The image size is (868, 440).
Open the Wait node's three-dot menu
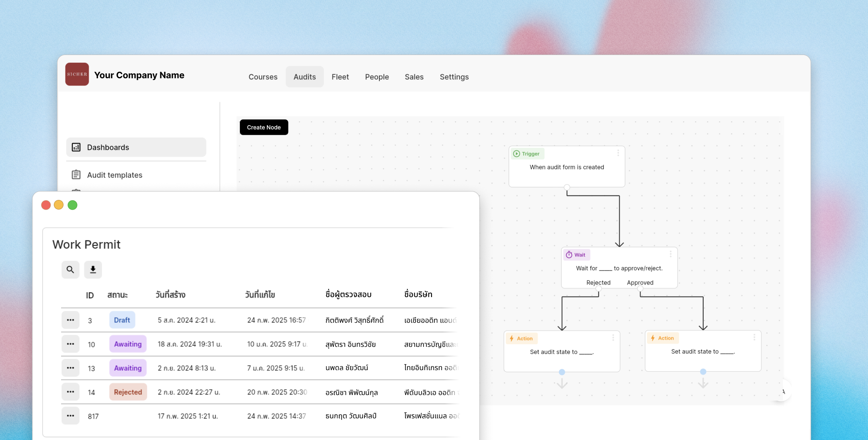pos(670,254)
